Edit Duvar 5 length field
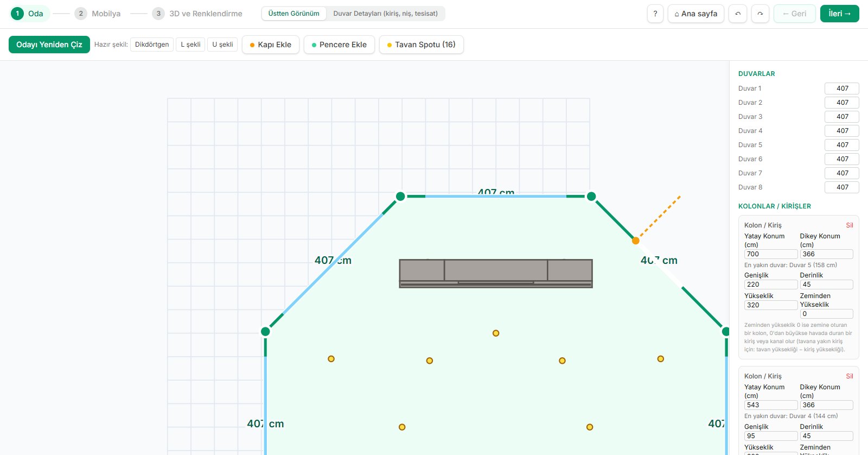This screenshot has height=455, width=868. 842,145
